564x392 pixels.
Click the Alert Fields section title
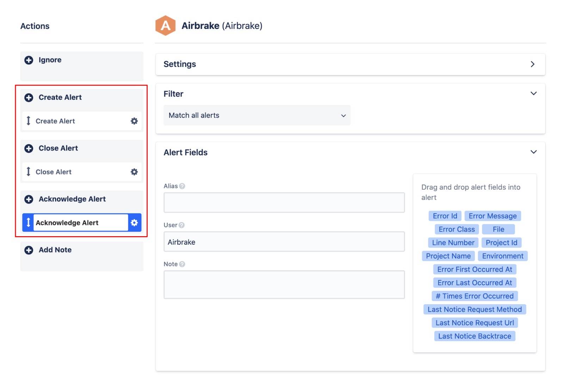coord(185,152)
